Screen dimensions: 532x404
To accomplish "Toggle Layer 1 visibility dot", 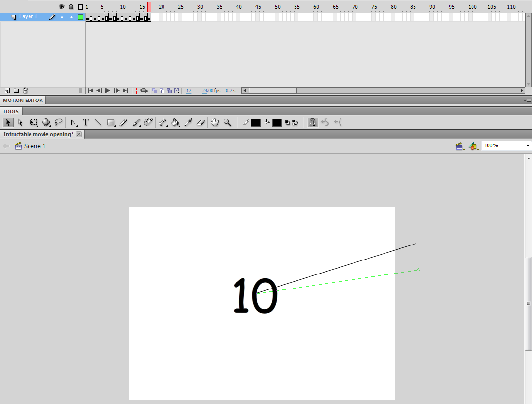I will [62, 17].
